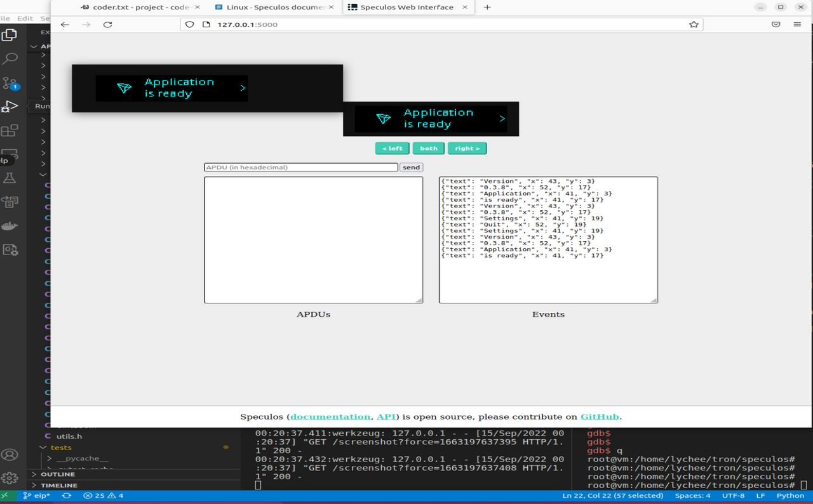The width and height of the screenshot is (813, 504).
Task: Focus the APDU hexadecimal input field
Action: 301,168
